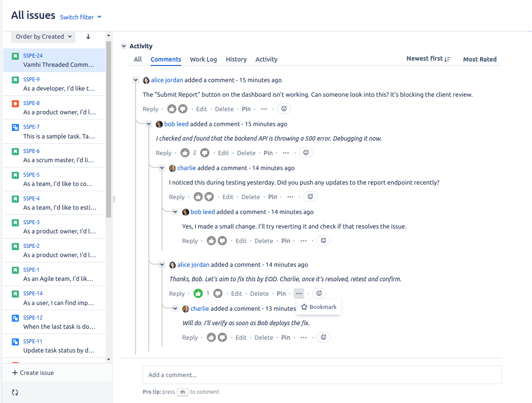532x403 pixels.
Task: Click the green thumbs up on alice's thanks comment
Action: coord(198,294)
